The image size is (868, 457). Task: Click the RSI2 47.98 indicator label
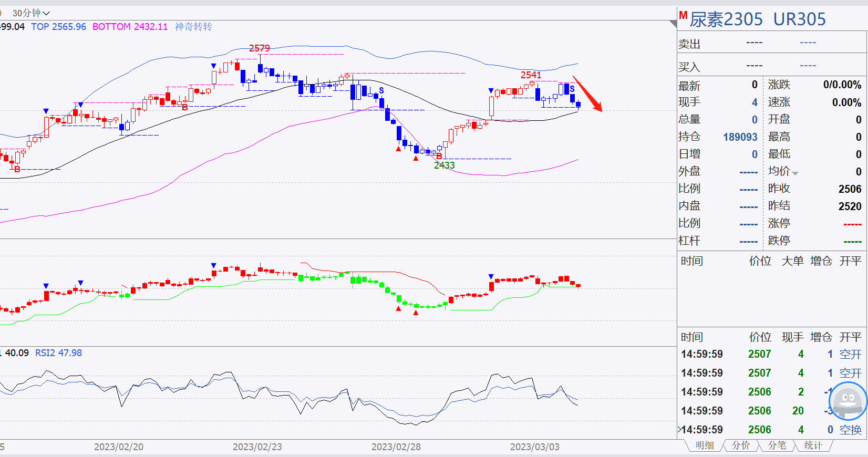click(58, 353)
